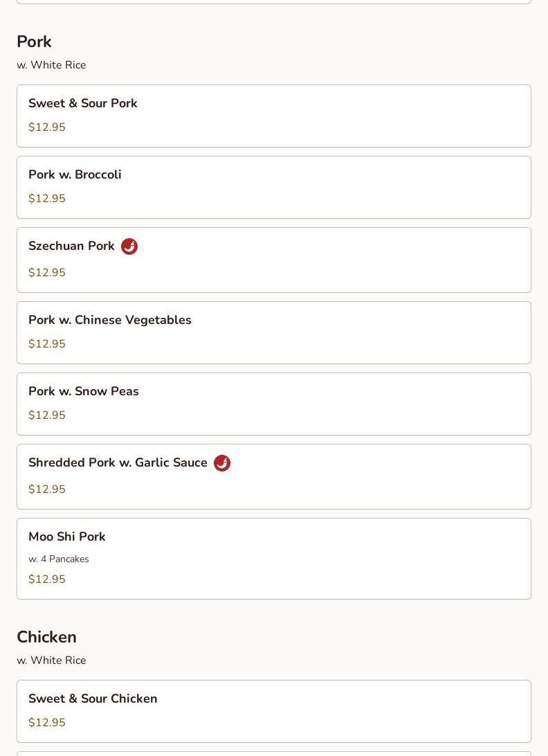Click the Chicken section heading
Image resolution: width=548 pixels, height=756 pixels.
[x=46, y=637]
